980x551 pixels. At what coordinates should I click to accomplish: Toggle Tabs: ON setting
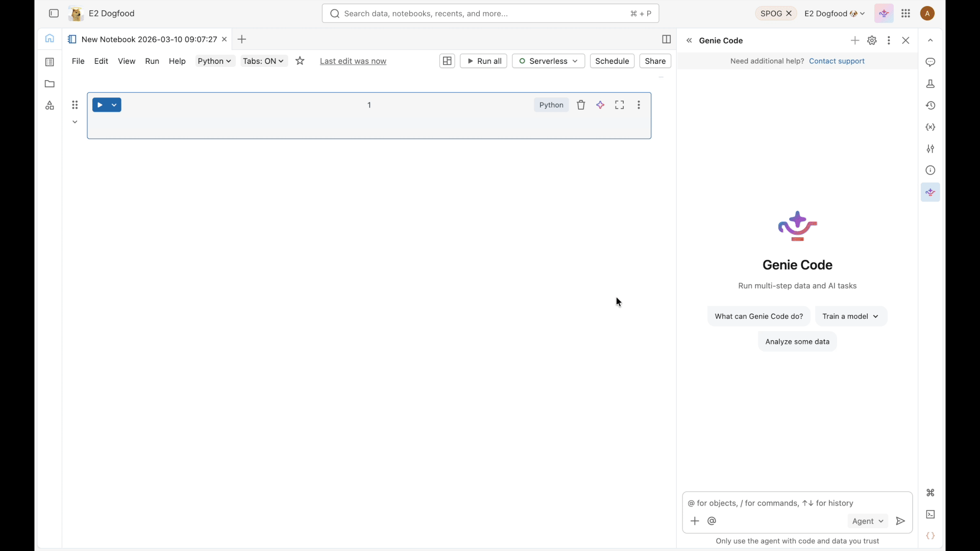point(263,61)
